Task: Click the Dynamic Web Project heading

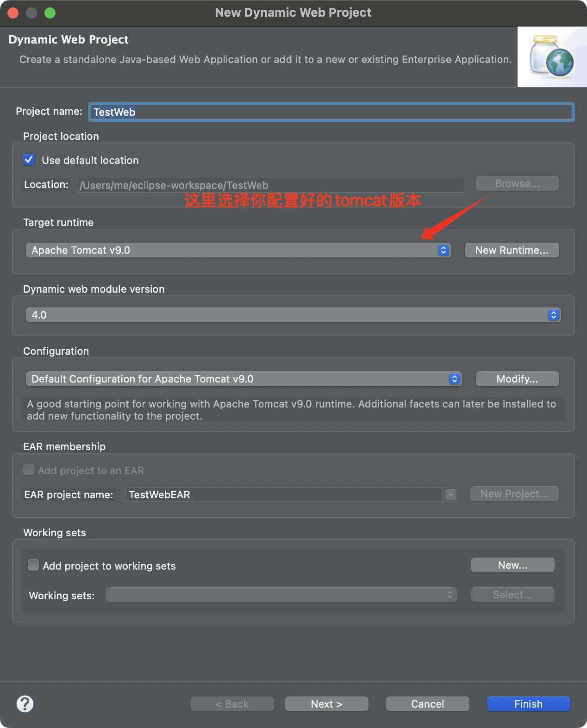Action: click(x=69, y=39)
